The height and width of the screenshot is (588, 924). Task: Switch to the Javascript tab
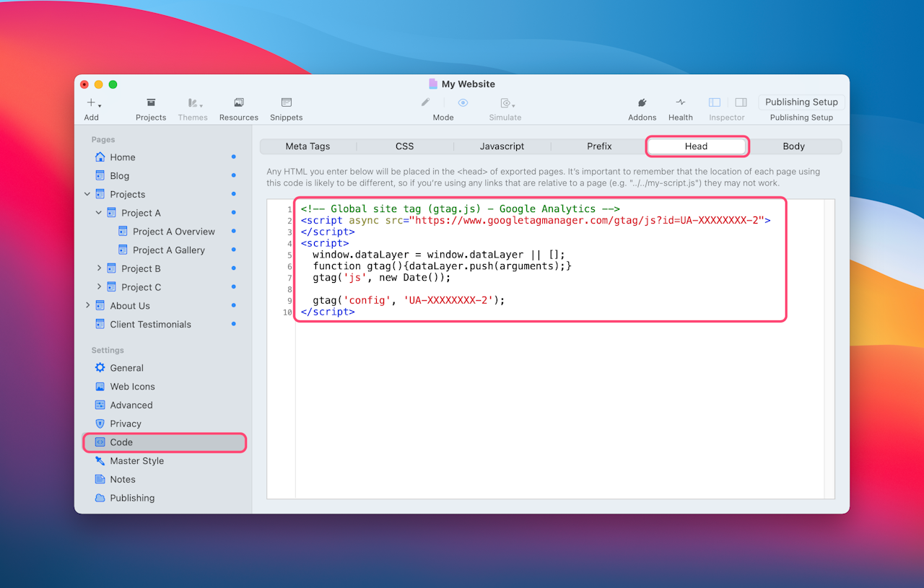pos(502,146)
